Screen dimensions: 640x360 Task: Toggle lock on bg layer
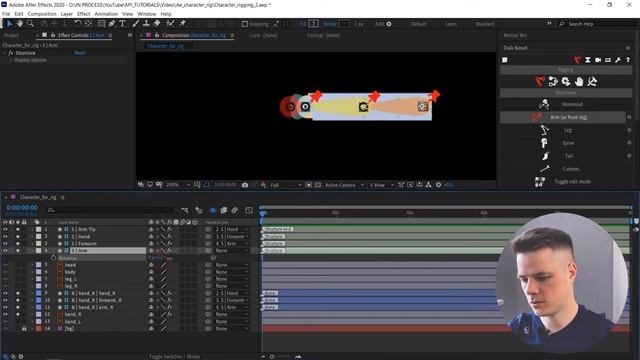24,329
